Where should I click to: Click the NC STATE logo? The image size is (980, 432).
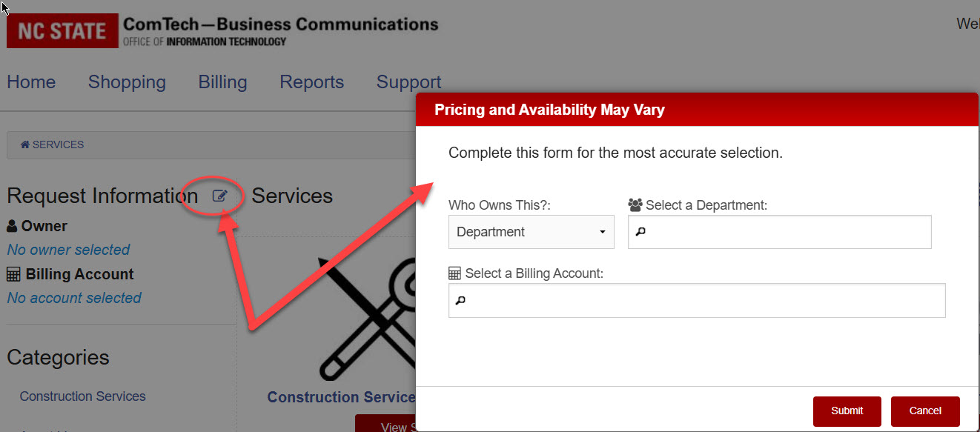62,30
